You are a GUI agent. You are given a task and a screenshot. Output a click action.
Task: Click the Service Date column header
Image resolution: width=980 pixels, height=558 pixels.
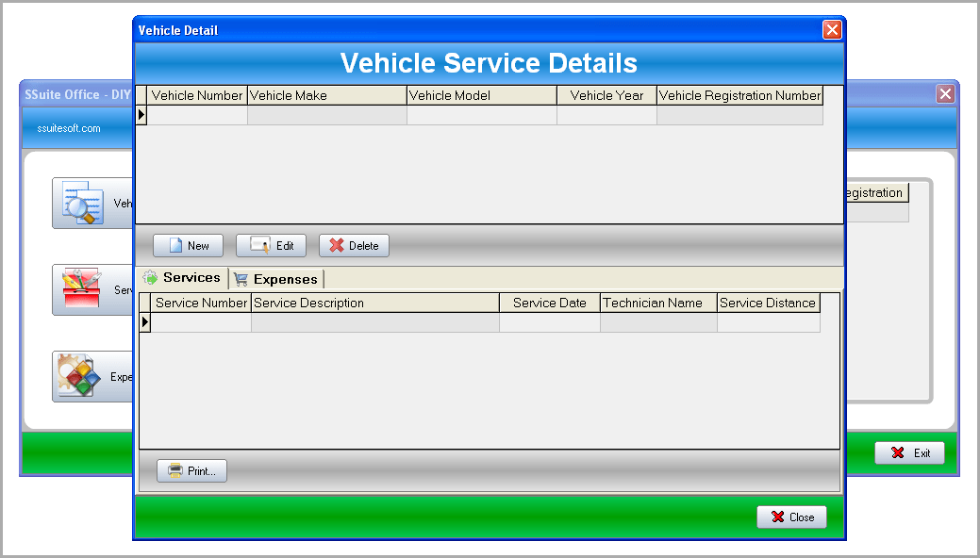[549, 303]
